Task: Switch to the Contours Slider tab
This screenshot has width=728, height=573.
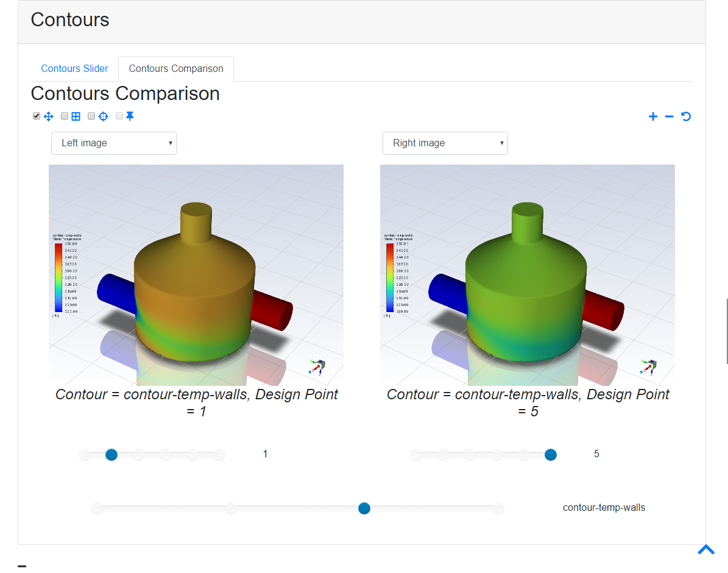Action: tap(74, 68)
